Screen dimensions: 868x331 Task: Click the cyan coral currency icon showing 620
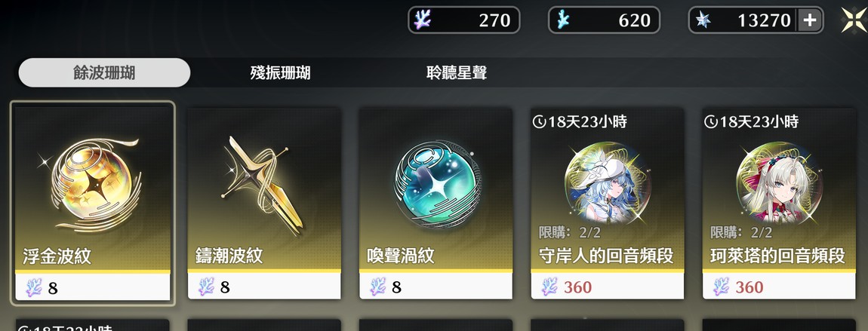click(562, 20)
